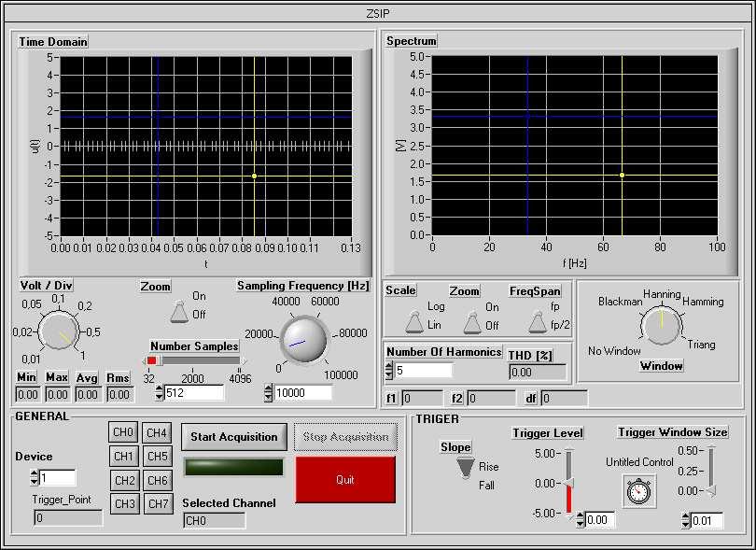Viewport: 756px width, 550px height.
Task: Select channel CH0 button
Action: (x=123, y=432)
